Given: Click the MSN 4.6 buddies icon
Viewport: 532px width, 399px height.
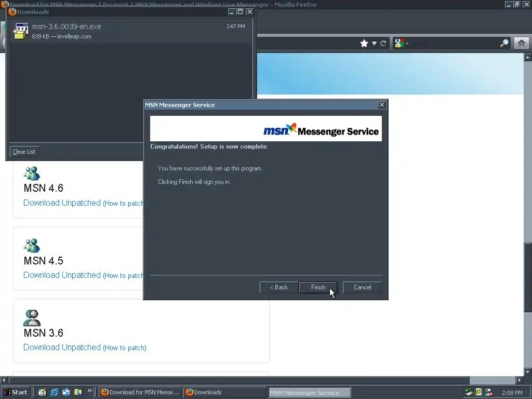Looking at the screenshot, I should coord(32,174).
